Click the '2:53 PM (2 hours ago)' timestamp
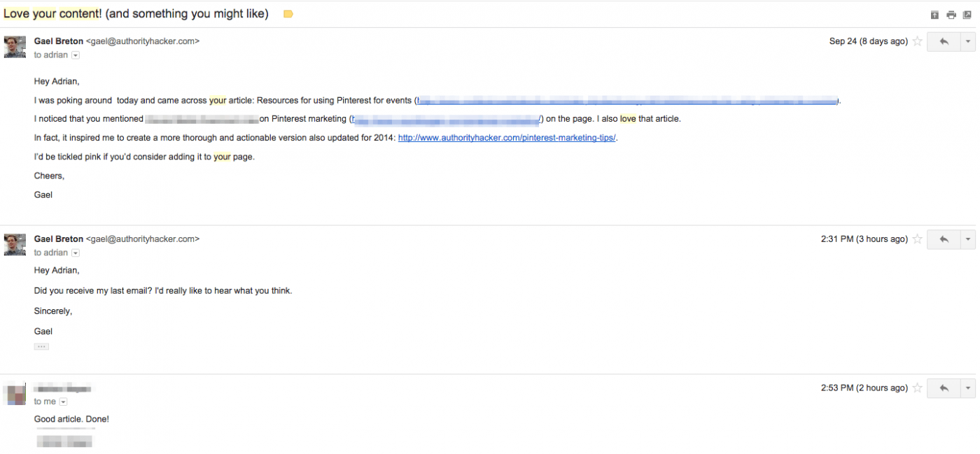The image size is (980, 454). pyautogui.click(x=864, y=388)
